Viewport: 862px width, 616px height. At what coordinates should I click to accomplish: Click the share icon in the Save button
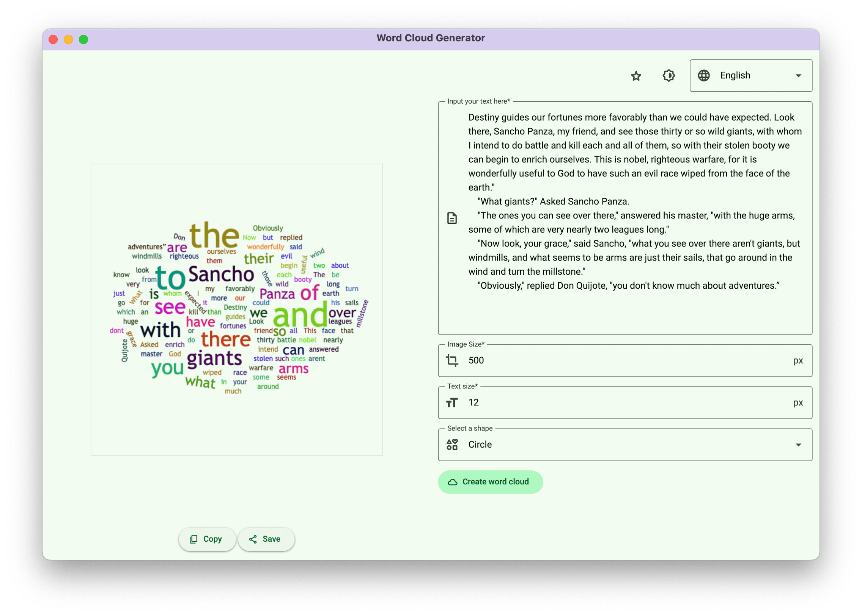[x=253, y=539]
